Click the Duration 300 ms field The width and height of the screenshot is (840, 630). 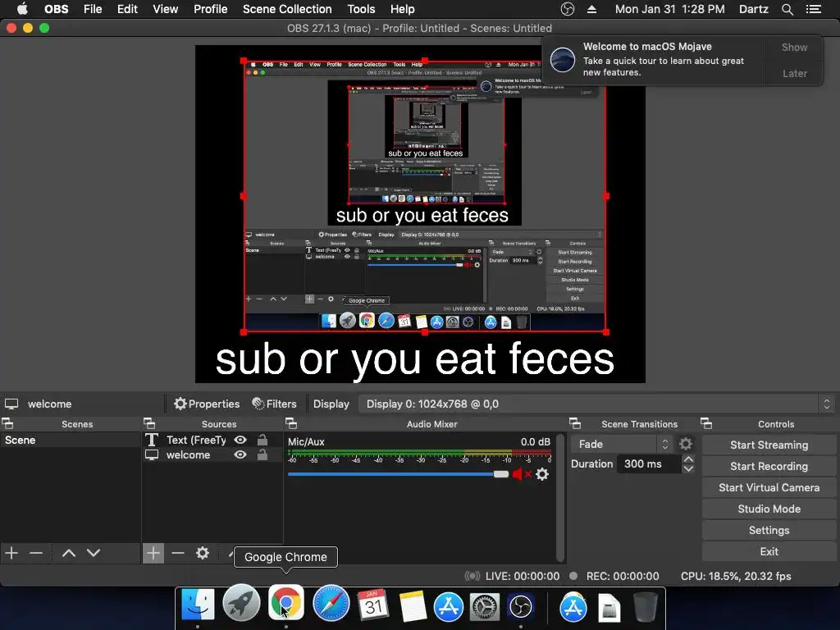(648, 464)
